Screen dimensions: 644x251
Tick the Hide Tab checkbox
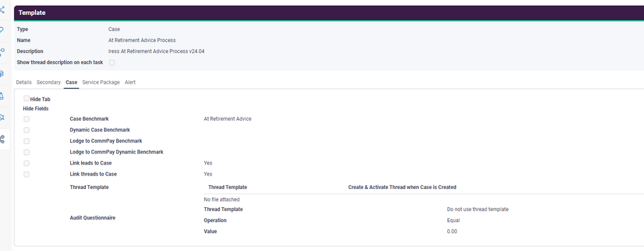[x=26, y=99]
